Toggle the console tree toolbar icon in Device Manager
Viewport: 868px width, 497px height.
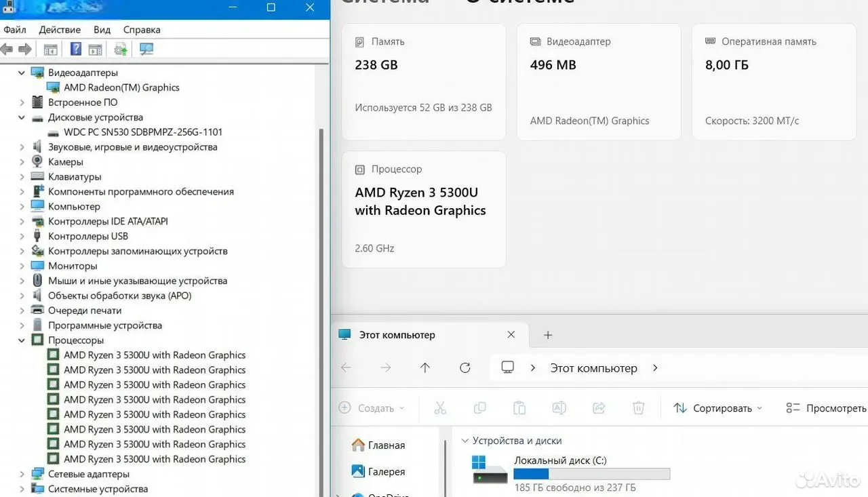(50, 49)
